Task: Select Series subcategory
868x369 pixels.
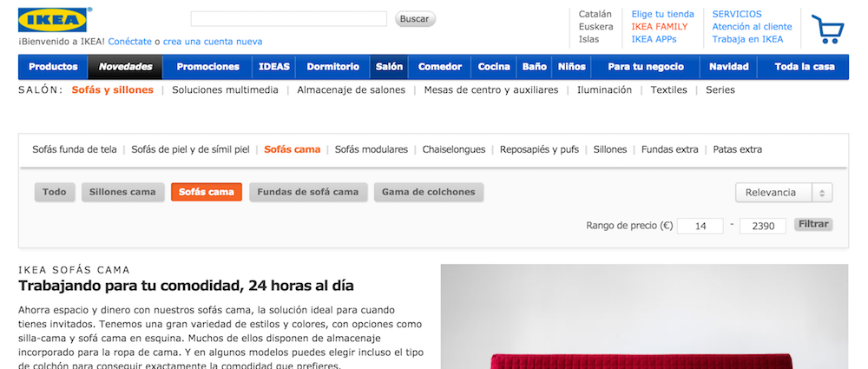Action: tap(720, 89)
